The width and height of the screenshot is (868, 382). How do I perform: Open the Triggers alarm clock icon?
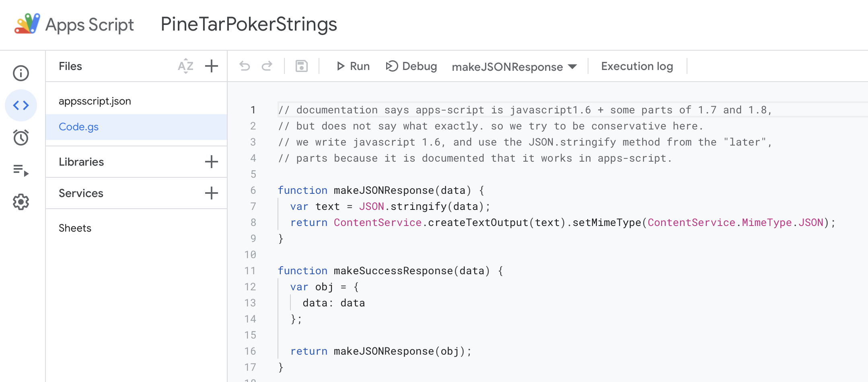click(x=21, y=138)
